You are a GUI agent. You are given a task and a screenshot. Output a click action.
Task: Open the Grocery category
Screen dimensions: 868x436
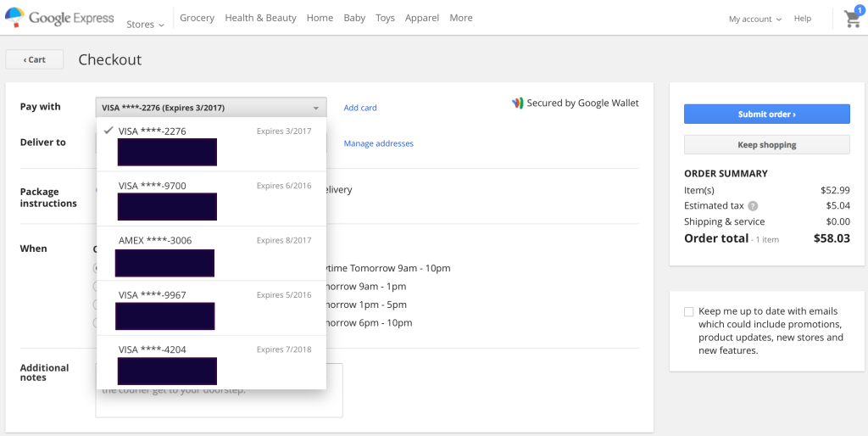tap(197, 18)
